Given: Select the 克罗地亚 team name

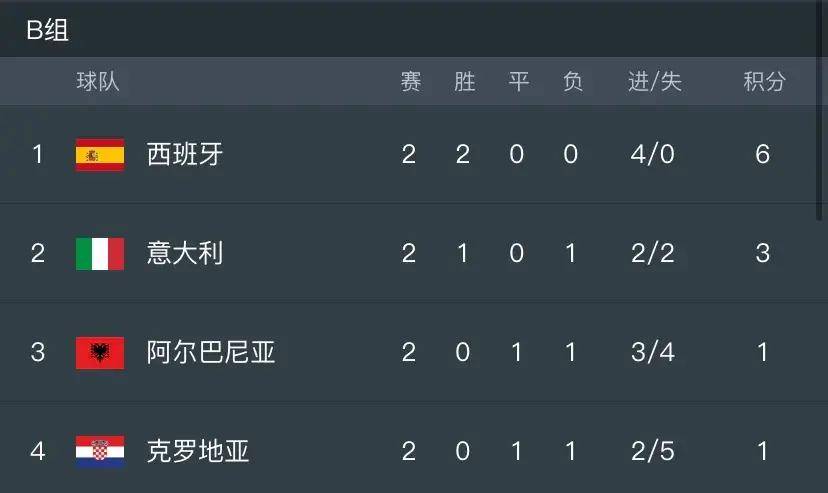Looking at the screenshot, I should [x=198, y=451].
